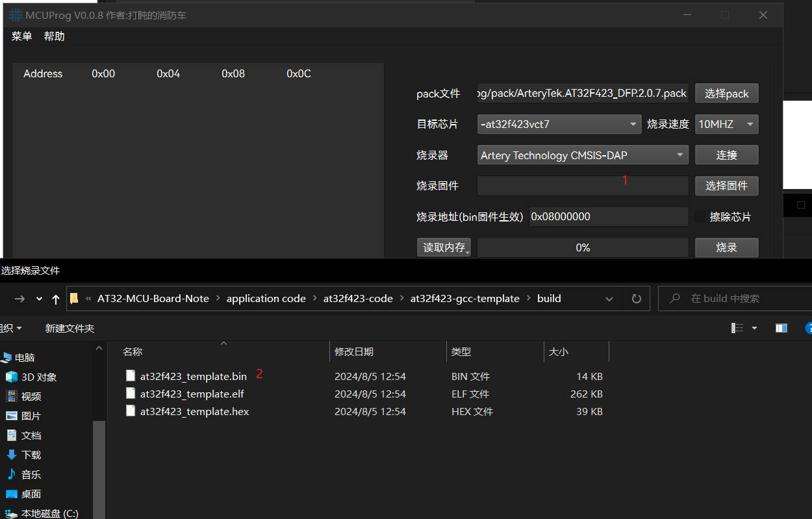Image resolution: width=812 pixels, height=519 pixels.
Task: Select at32f423-gcc-template in the breadcrumb
Action: click(x=465, y=299)
